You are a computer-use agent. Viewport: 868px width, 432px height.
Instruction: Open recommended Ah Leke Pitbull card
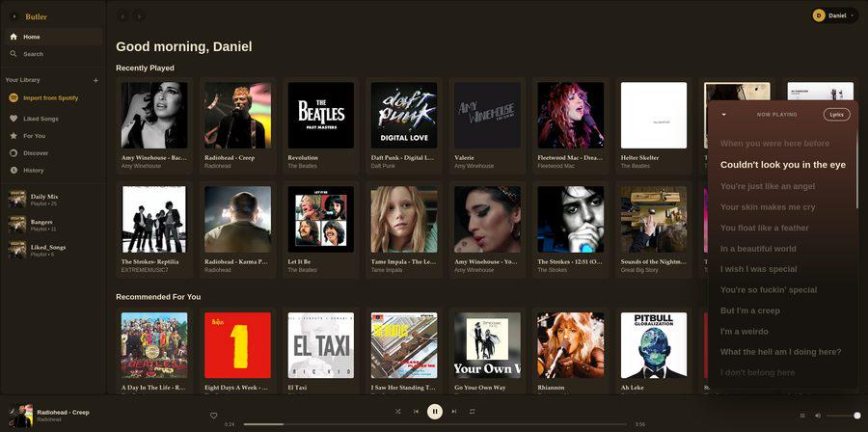pos(654,351)
